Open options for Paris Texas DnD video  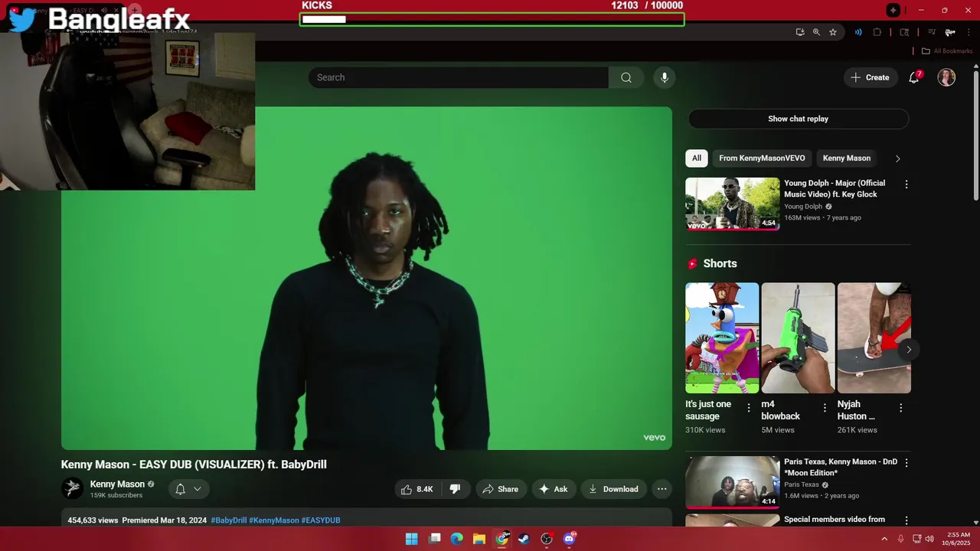pyautogui.click(x=906, y=463)
